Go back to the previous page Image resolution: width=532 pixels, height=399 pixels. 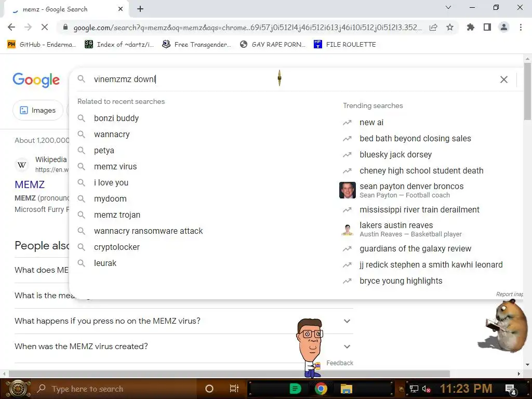click(11, 27)
